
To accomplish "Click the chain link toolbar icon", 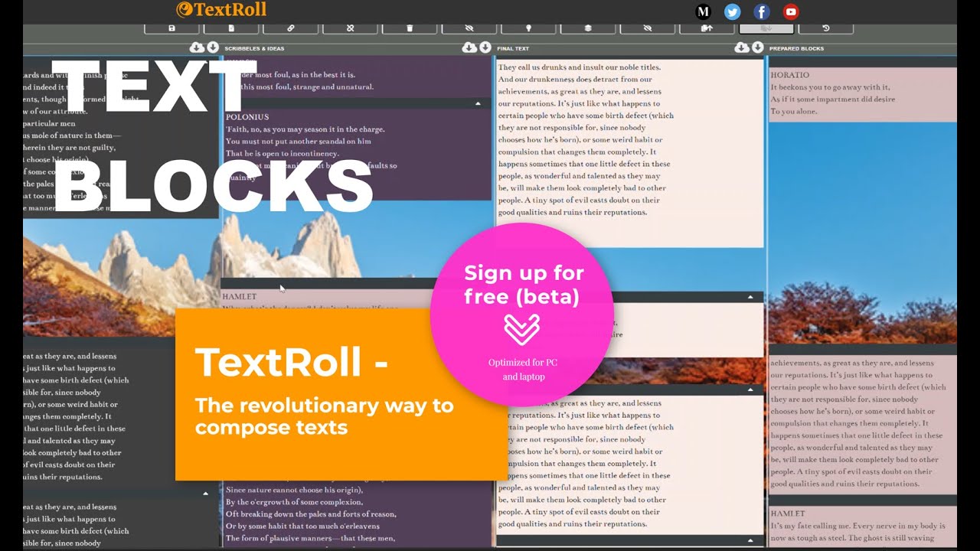I will [290, 28].
